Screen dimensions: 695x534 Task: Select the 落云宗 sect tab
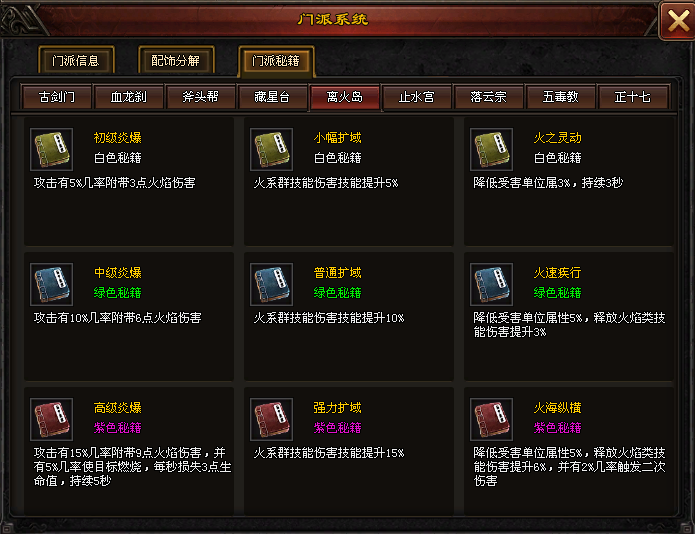tap(488, 97)
